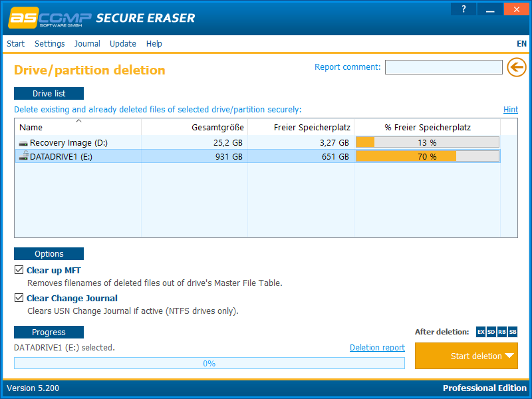
Task: Click the orange back arrow icon
Action: point(517,67)
